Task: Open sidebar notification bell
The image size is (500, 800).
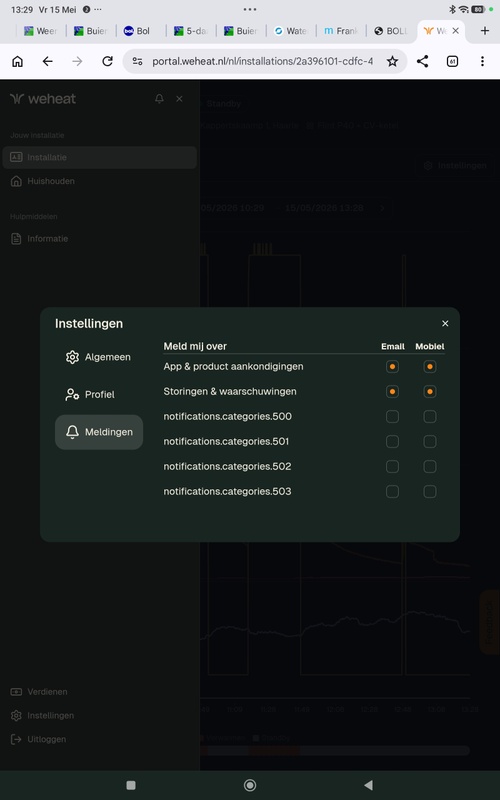Action: tap(159, 98)
